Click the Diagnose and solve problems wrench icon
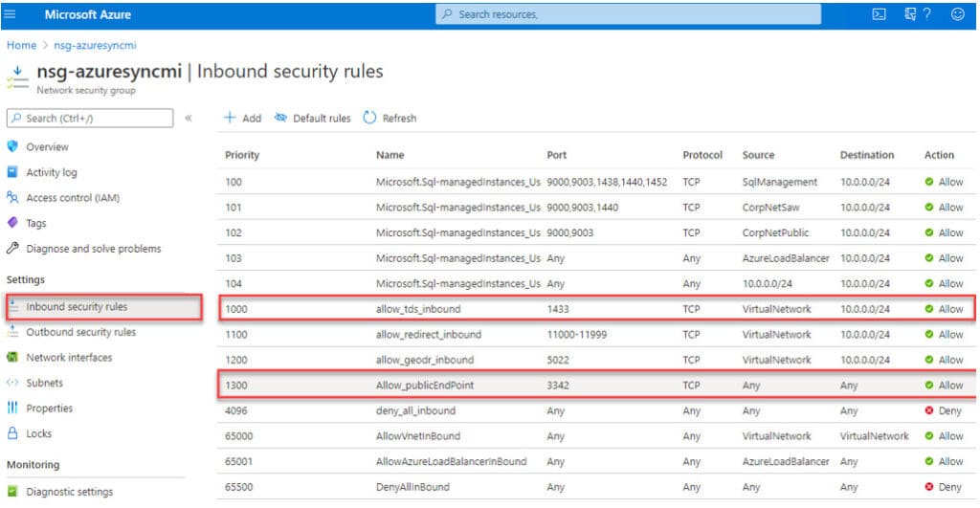 [x=12, y=248]
